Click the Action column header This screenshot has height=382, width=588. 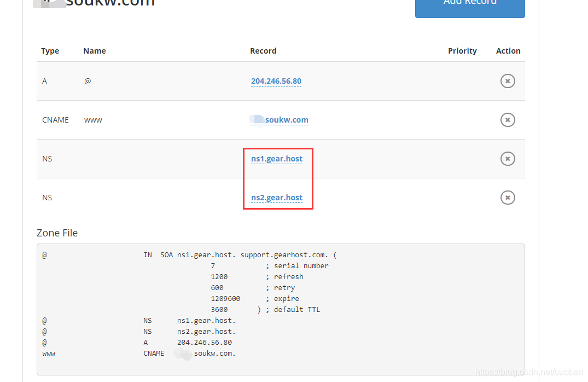[508, 51]
